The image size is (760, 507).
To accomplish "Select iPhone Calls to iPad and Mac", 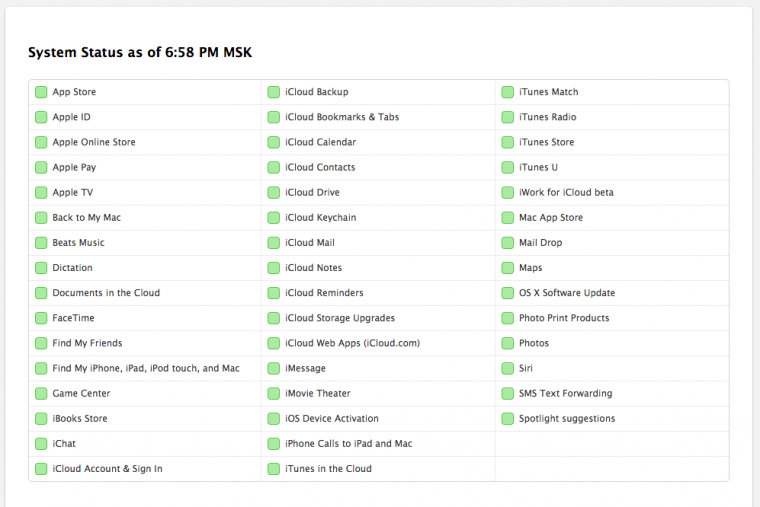I will coord(349,444).
